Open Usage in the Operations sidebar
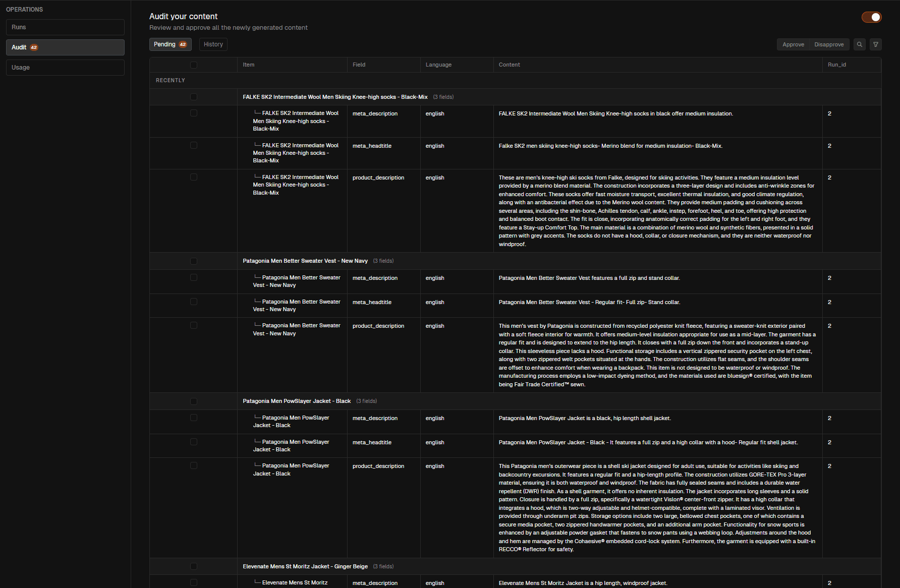 point(65,67)
